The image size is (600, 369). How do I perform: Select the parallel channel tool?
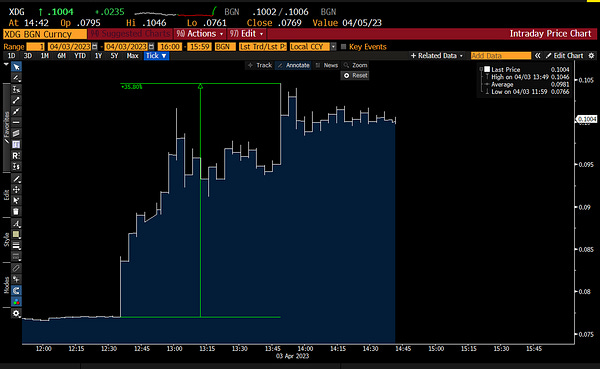[16, 133]
